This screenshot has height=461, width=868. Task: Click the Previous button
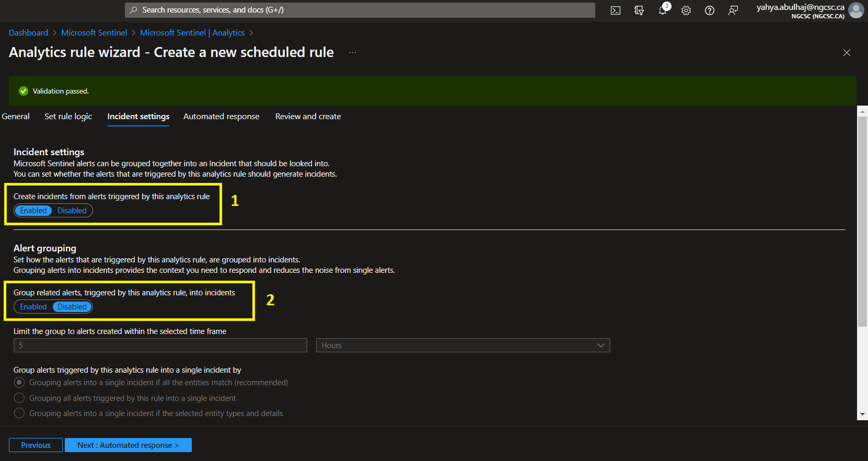36,445
